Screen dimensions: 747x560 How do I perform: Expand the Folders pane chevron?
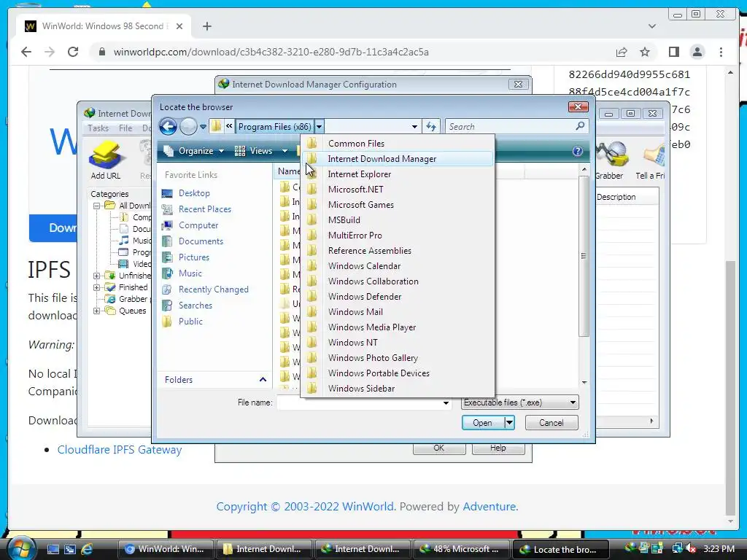pyautogui.click(x=263, y=379)
